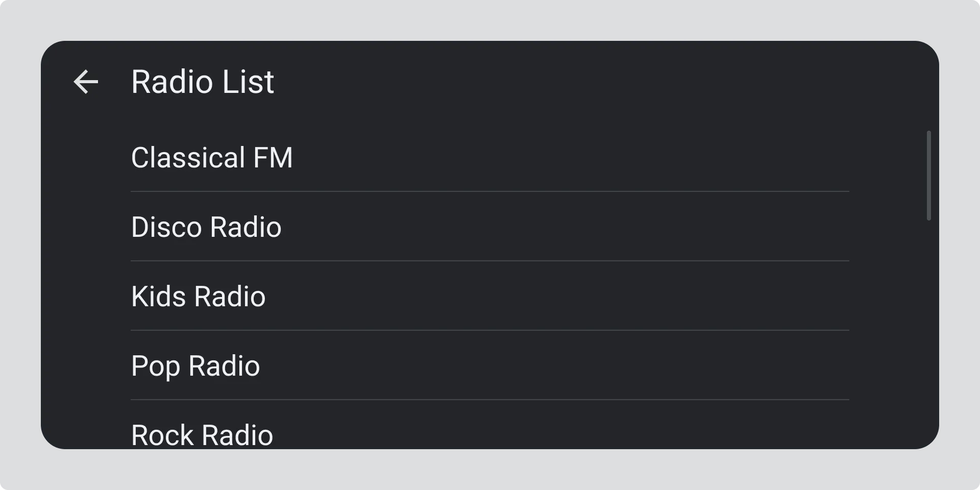Screen dimensions: 980x490
Task: Switch to the Disco Radio station
Action: click(x=206, y=227)
